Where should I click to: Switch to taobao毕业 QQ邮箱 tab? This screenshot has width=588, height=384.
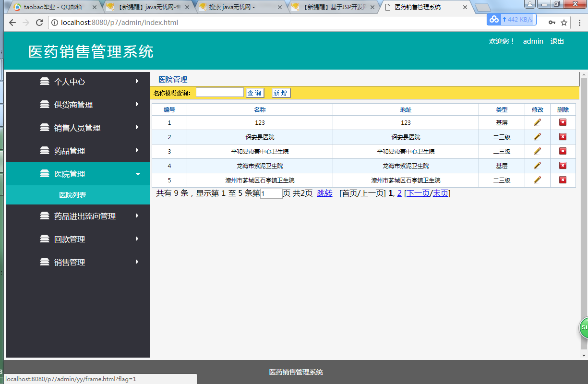point(53,7)
